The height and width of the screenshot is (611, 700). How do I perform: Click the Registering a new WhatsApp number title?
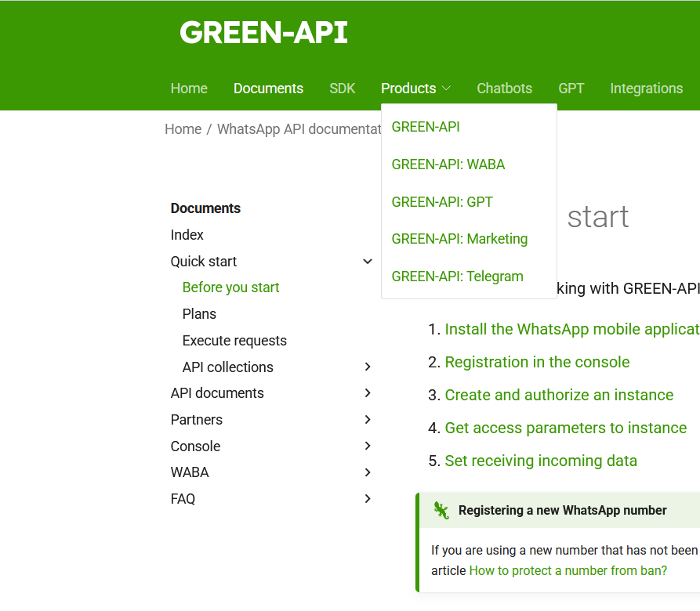(562, 510)
